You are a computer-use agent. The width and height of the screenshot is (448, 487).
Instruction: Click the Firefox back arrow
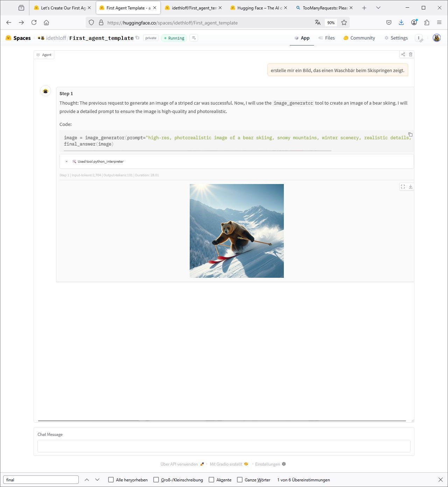[9, 22]
